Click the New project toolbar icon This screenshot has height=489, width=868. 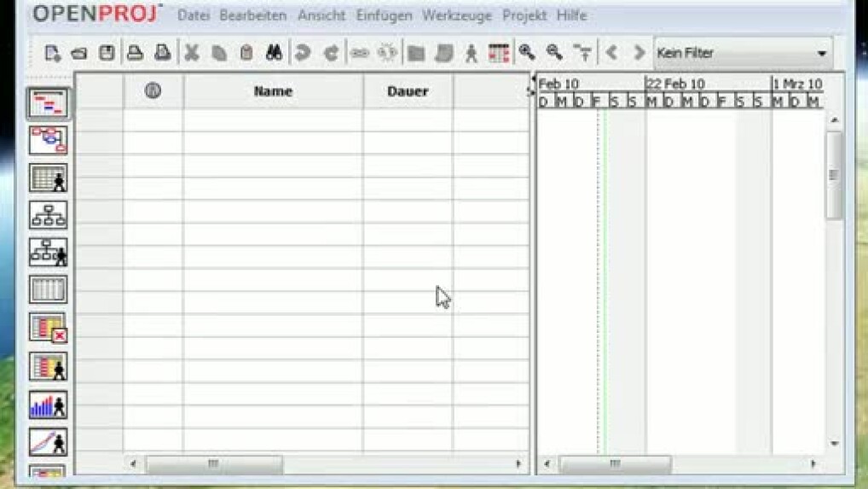(x=52, y=53)
